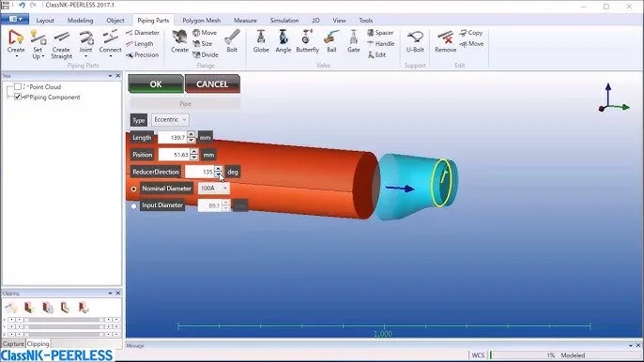Switch to the Capture bottom tab
The image size is (644, 362).
pos(13,344)
